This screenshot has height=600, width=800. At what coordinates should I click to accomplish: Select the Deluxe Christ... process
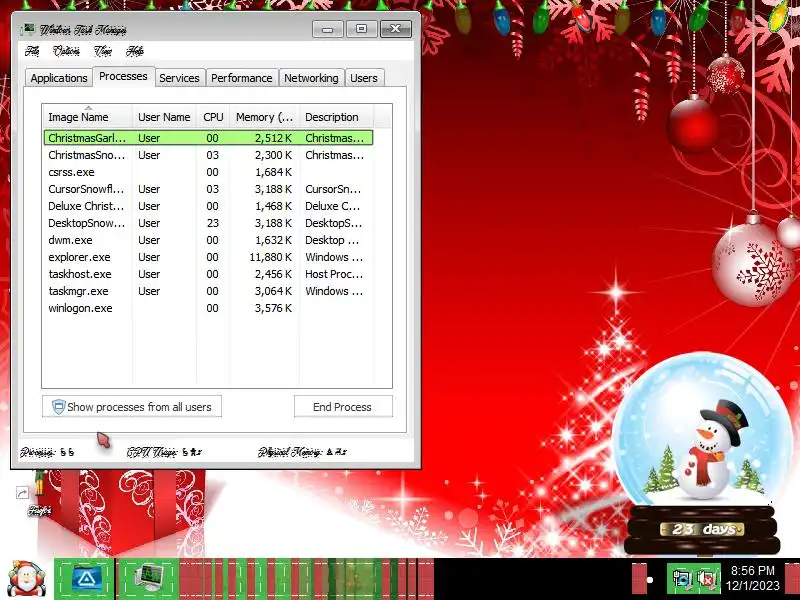point(208,206)
